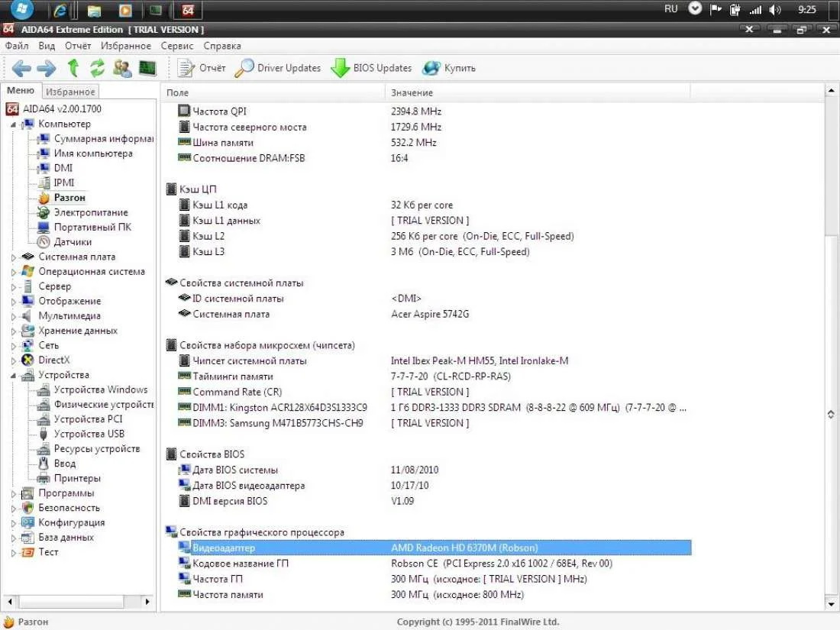Expand the DirectX tree node
This screenshot has width=840, height=630.
[x=14, y=360]
